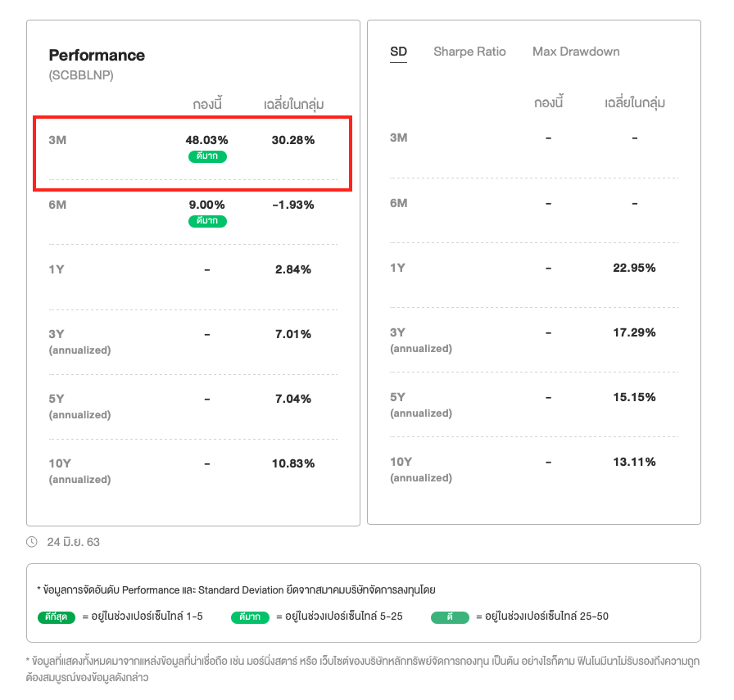Click the 6M group average -1.93%
734x700 pixels.
pos(292,205)
